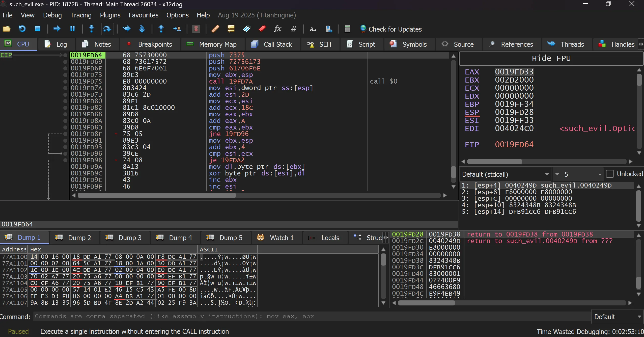This screenshot has width=644, height=337.
Task: Click the step into arrow icon
Action: tap(92, 29)
